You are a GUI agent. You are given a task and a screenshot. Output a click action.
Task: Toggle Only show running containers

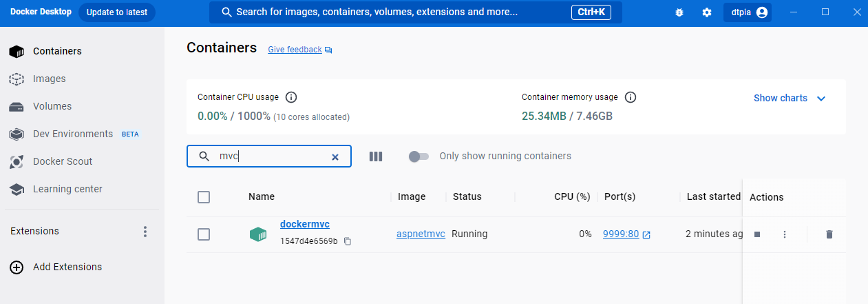tap(419, 156)
